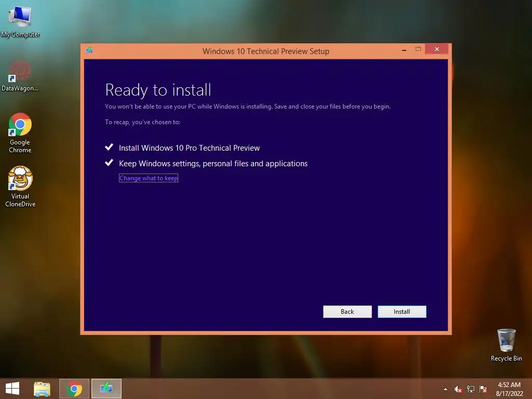Image resolution: width=532 pixels, height=399 pixels.
Task: Click the 'Save and close your files' notice
Action: 332,107
